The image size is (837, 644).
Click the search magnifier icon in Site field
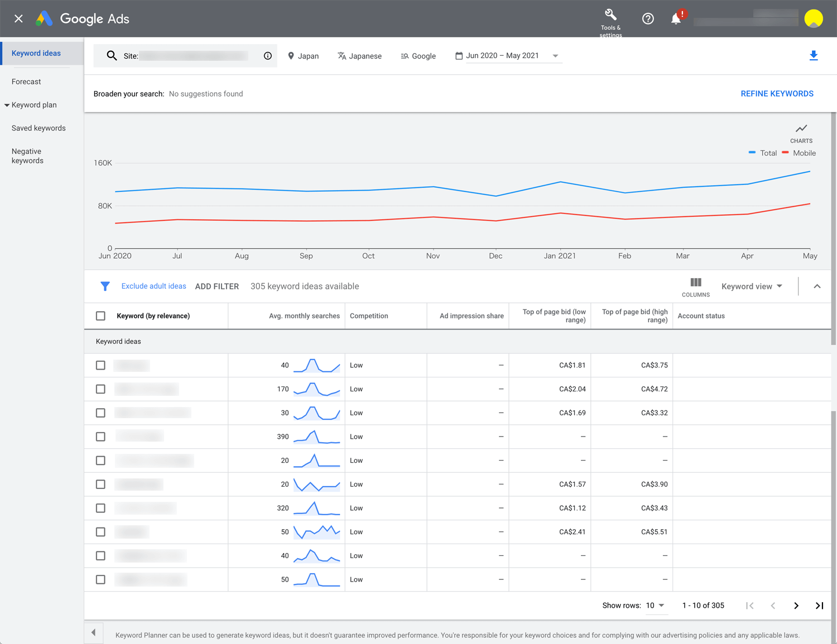(112, 56)
